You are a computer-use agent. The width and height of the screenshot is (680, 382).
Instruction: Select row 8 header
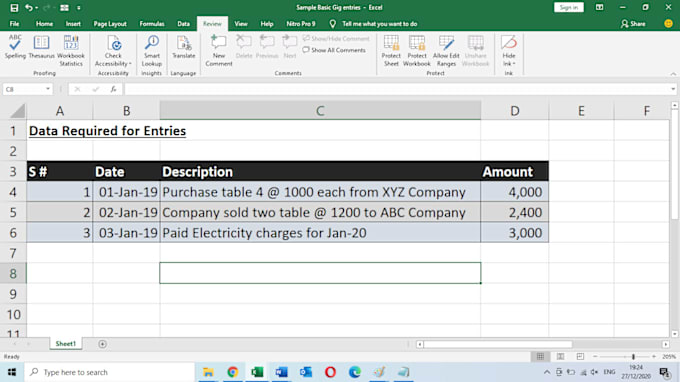click(13, 274)
